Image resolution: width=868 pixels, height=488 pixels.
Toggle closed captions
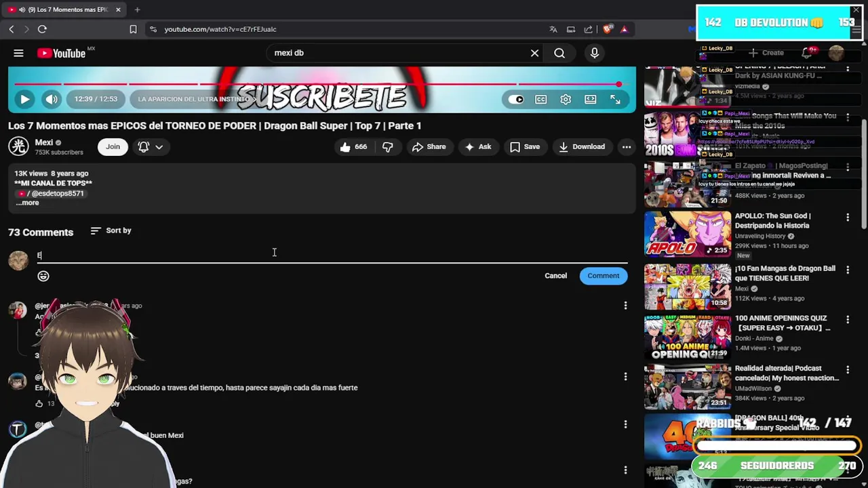pyautogui.click(x=540, y=99)
